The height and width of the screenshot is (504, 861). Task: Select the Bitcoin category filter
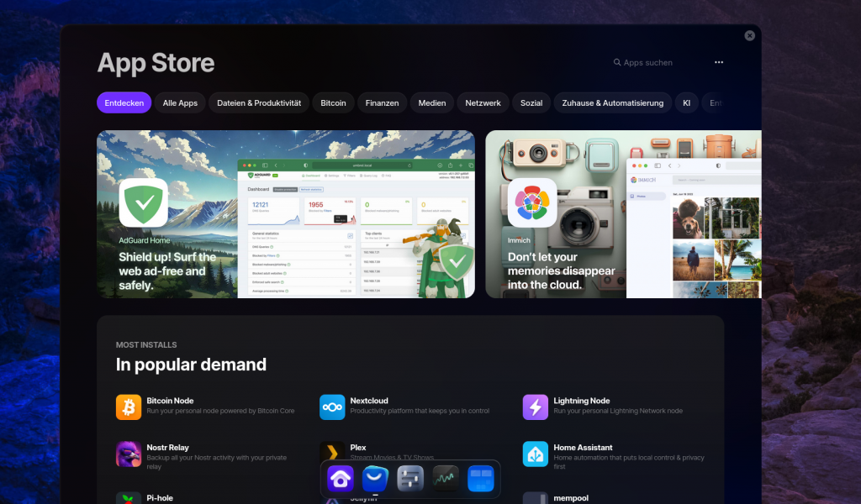(x=333, y=102)
